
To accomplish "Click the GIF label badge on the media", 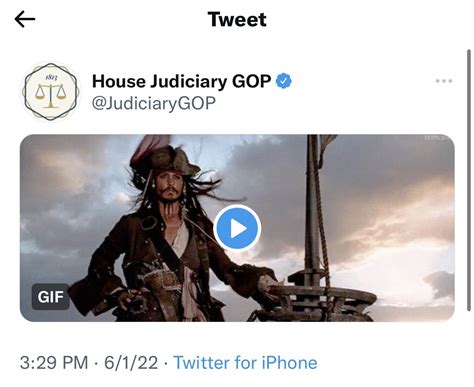I will coord(51,297).
